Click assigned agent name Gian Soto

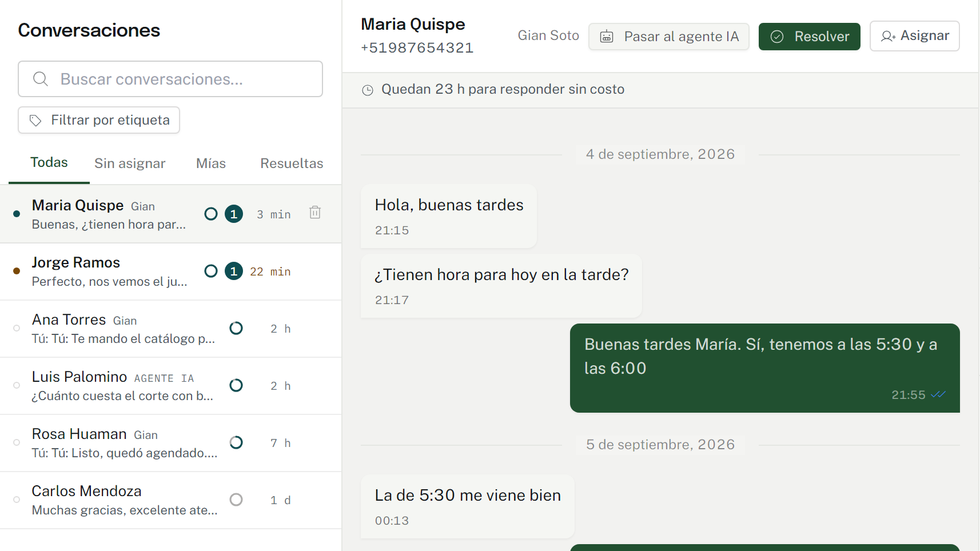point(548,35)
